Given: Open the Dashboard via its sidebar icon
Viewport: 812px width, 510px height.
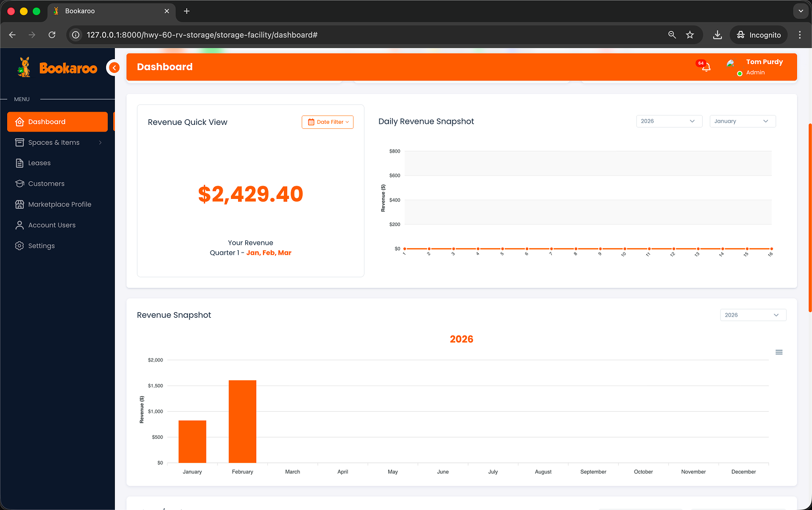Looking at the screenshot, I should pos(20,122).
